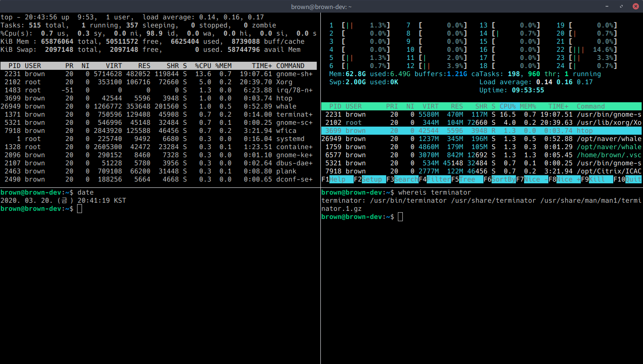Image resolution: width=643 pixels, height=364 pixels.
Task: Click gnome-sc+ row in top pane
Action: [x=159, y=123]
